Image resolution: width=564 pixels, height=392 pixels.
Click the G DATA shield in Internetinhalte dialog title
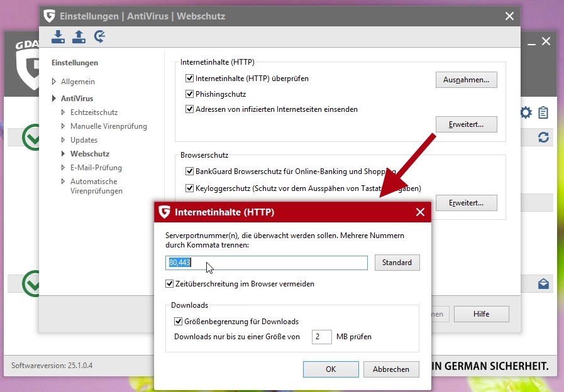click(x=164, y=212)
